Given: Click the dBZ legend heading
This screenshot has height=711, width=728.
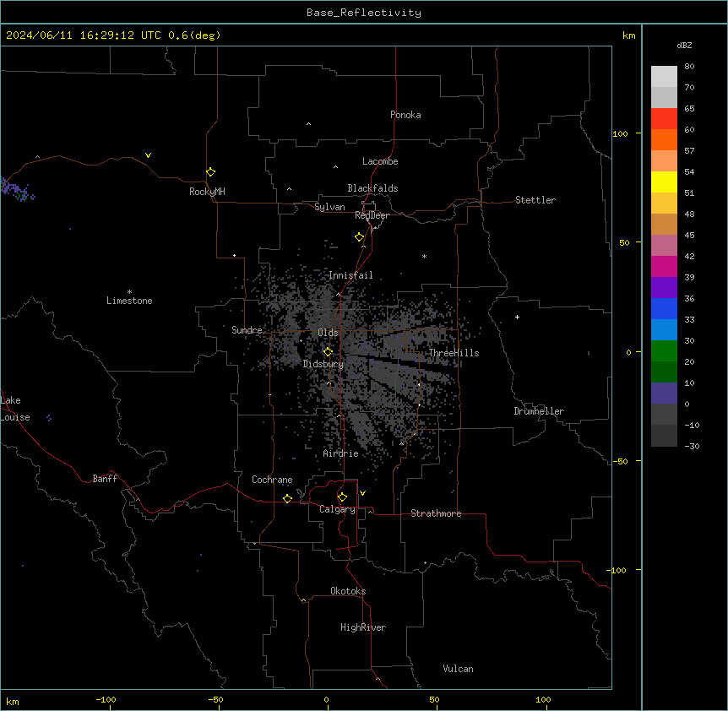Looking at the screenshot, I should [x=684, y=45].
